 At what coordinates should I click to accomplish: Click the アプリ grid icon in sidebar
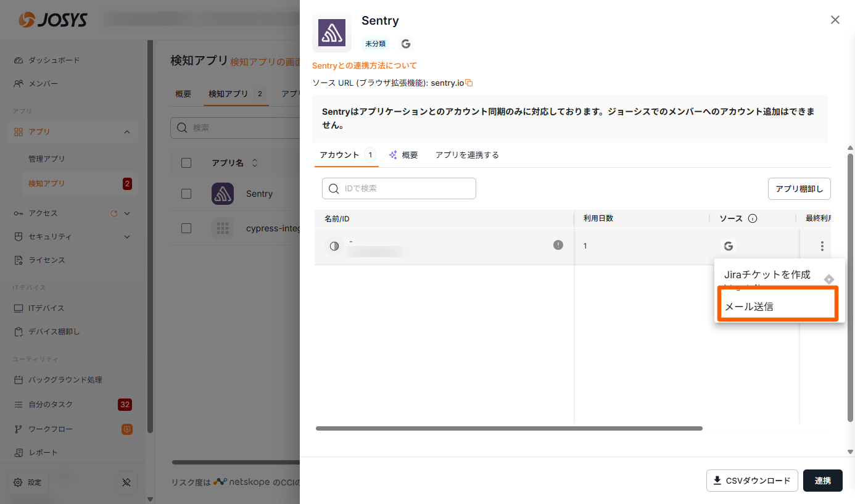(x=18, y=132)
